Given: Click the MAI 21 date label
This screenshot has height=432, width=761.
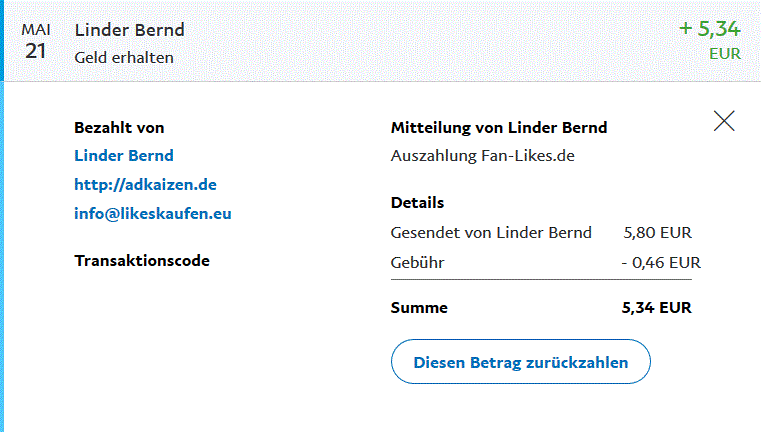Looking at the screenshot, I should coord(36,40).
